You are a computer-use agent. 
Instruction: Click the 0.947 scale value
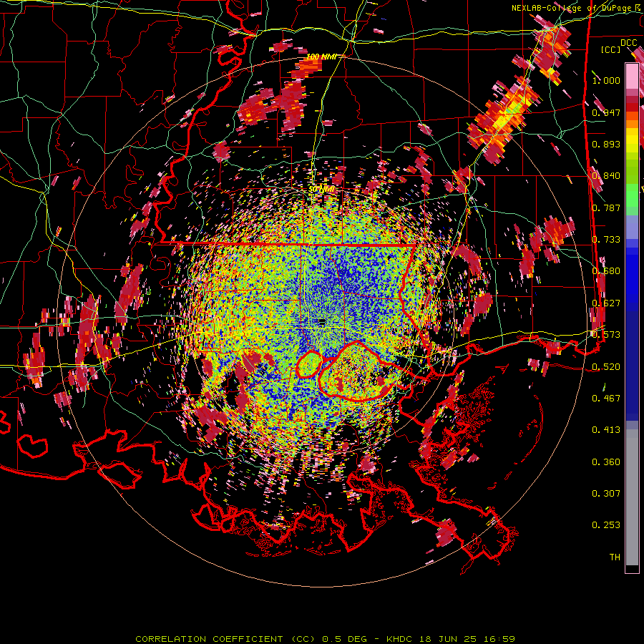pyautogui.click(x=606, y=112)
